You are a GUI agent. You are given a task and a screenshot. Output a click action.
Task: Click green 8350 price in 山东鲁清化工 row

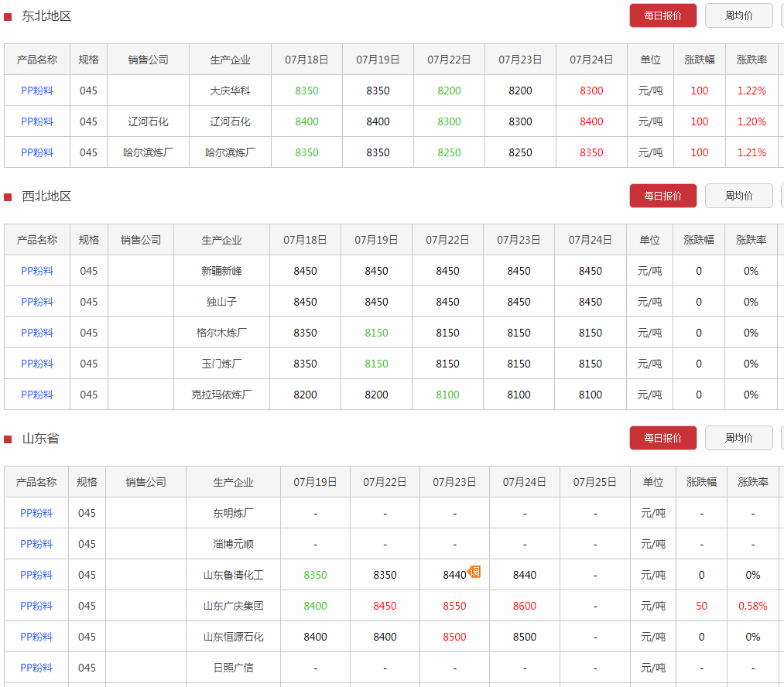click(x=316, y=576)
